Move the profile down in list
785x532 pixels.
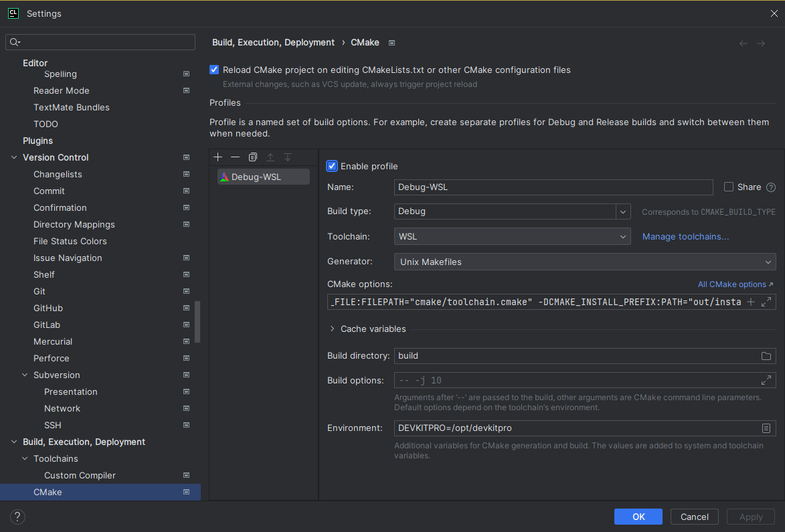(288, 157)
